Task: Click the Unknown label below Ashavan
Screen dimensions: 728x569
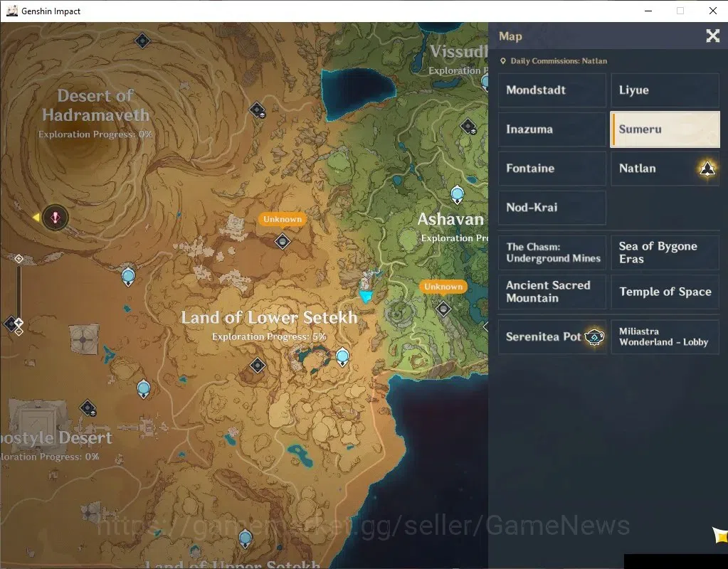Action: click(443, 287)
